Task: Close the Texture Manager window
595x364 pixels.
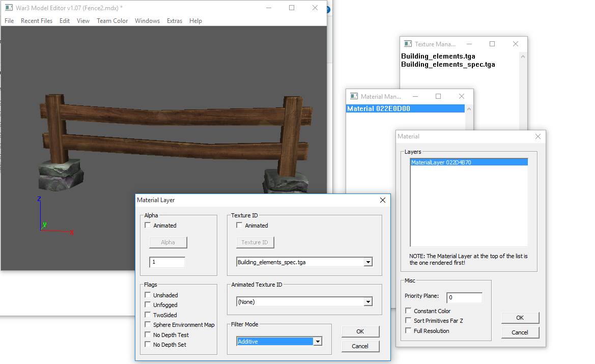Action: [x=515, y=44]
